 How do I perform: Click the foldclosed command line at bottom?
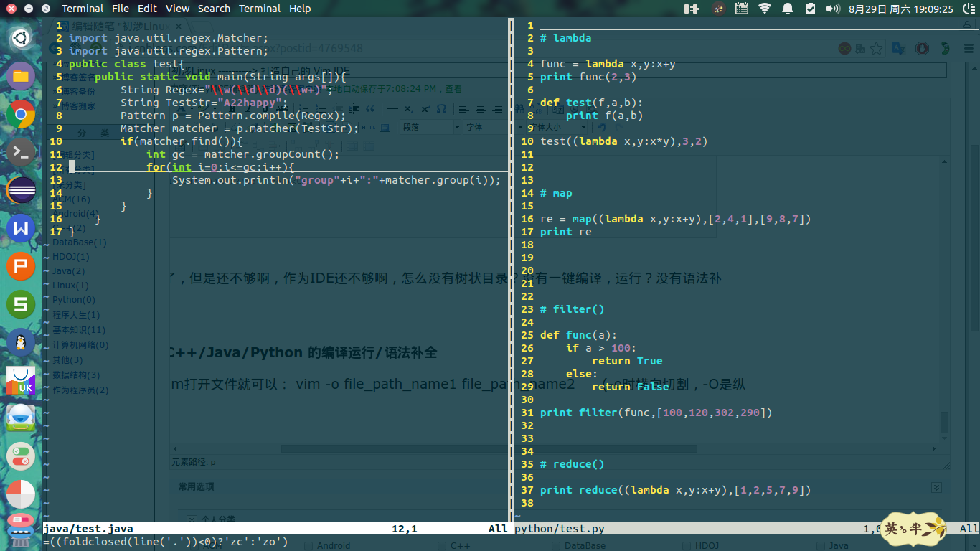pos(165,542)
